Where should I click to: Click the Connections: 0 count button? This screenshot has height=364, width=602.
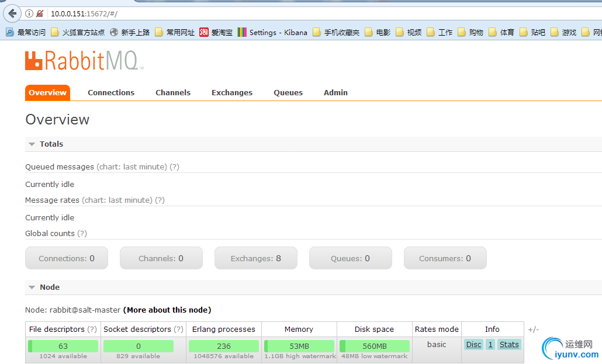point(67,258)
